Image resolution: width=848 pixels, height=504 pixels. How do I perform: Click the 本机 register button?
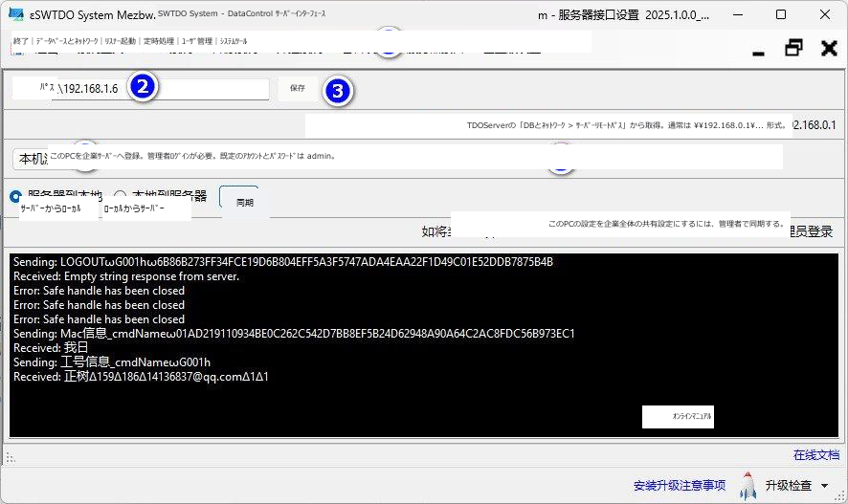(x=33, y=159)
